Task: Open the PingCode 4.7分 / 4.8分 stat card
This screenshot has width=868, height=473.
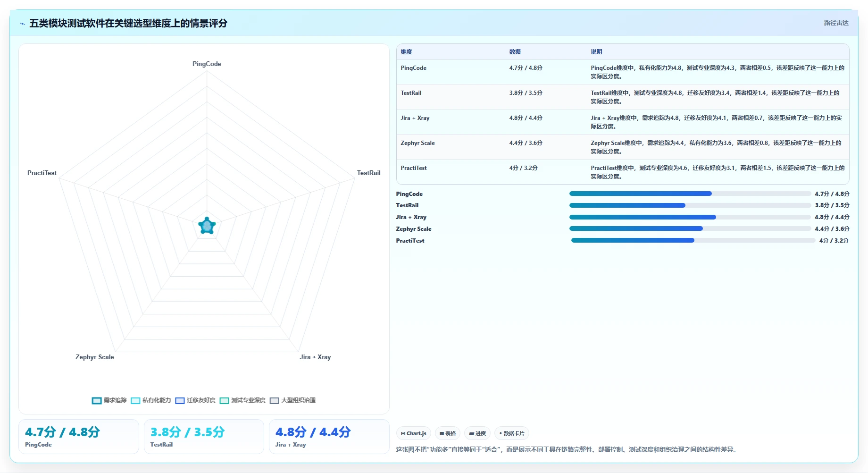Action: pos(79,437)
